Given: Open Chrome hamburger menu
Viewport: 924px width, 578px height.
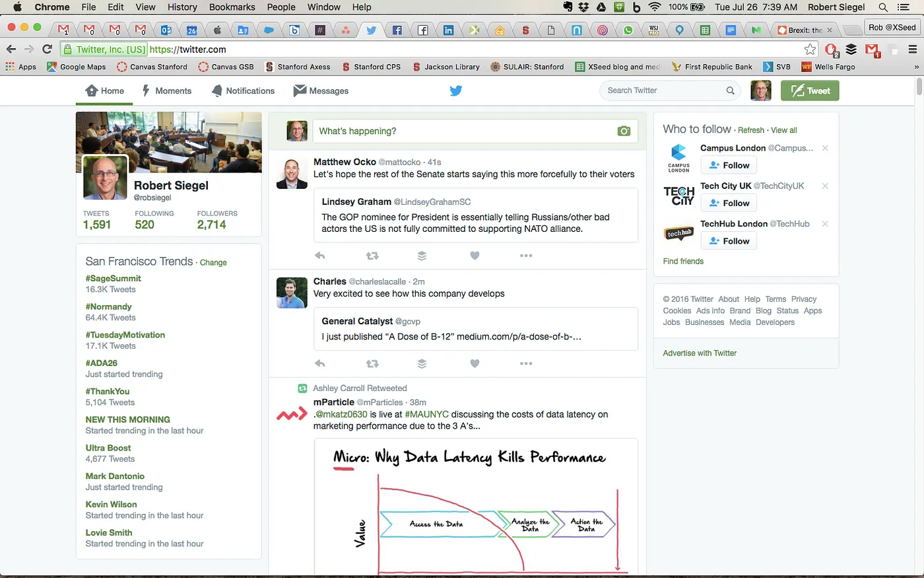Looking at the screenshot, I should coord(913,50).
